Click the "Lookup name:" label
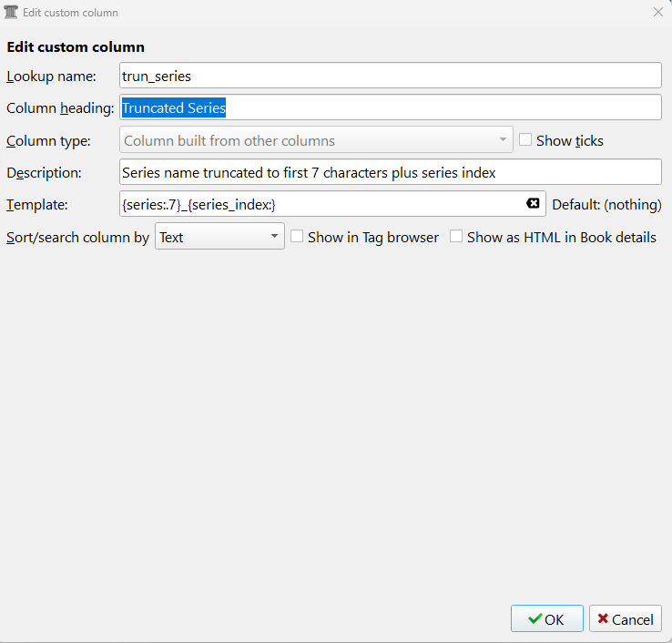 pyautogui.click(x=52, y=76)
